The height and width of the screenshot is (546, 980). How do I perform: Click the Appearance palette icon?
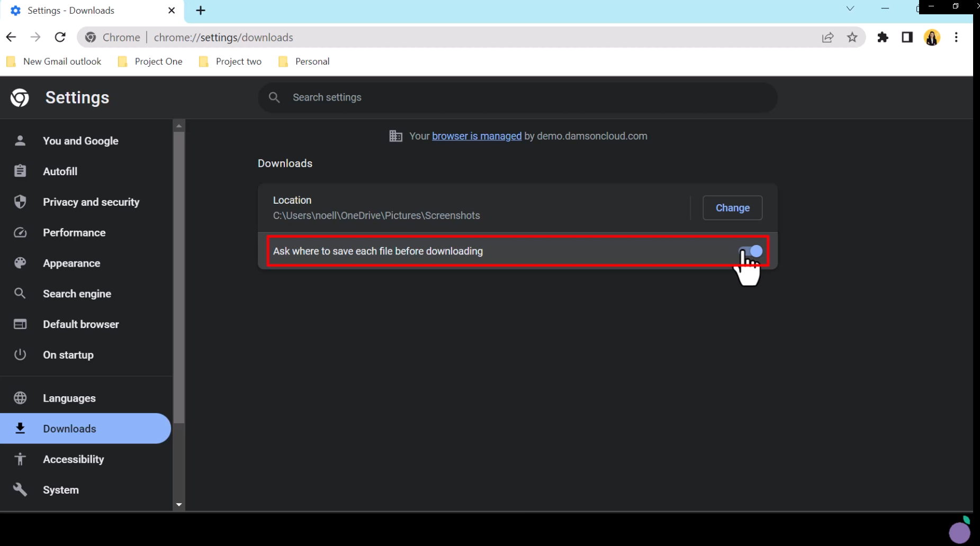20,263
